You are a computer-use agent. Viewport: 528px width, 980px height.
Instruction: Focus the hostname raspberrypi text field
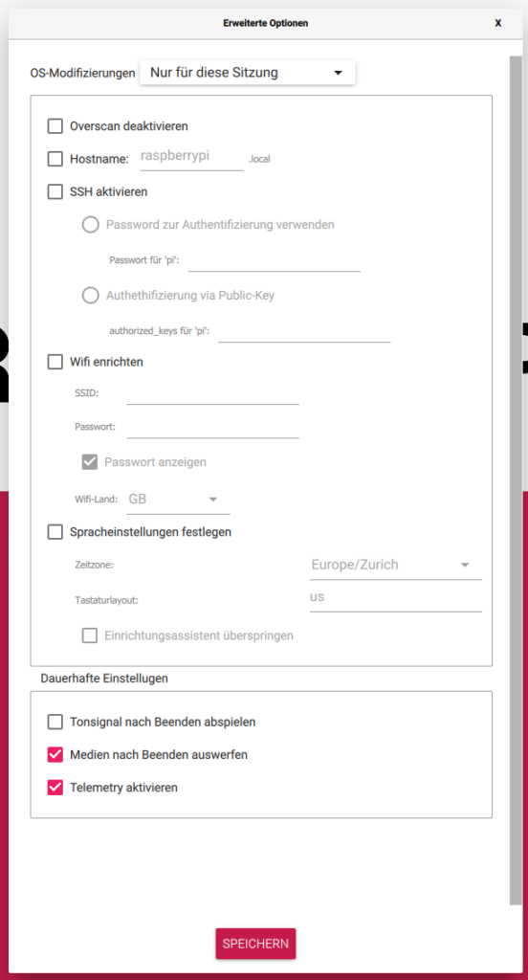pyautogui.click(x=192, y=157)
